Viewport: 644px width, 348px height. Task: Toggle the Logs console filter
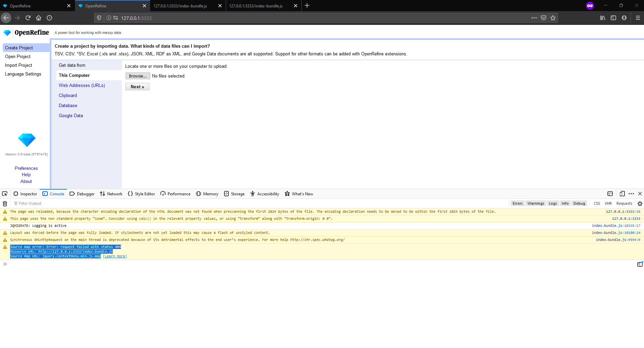click(x=553, y=203)
